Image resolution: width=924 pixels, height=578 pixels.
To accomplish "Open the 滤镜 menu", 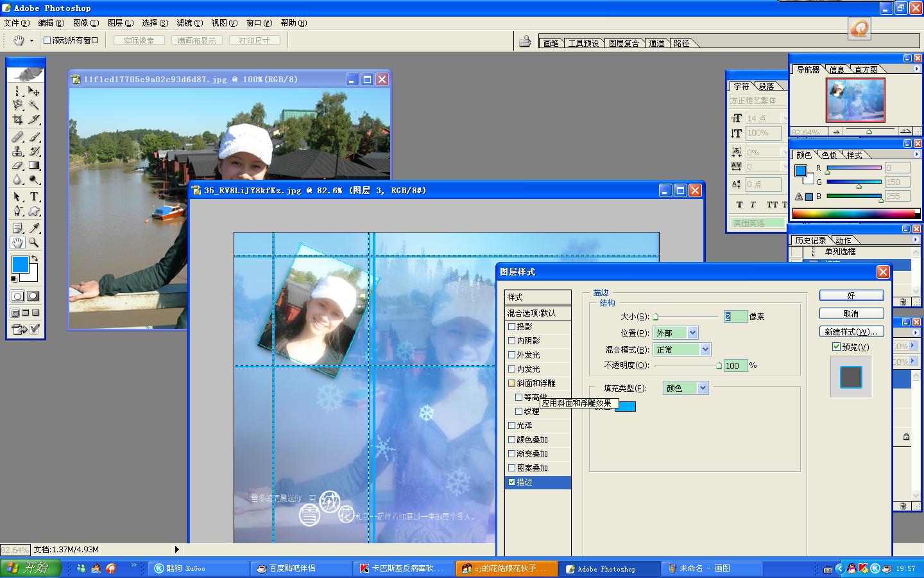I will tap(189, 23).
